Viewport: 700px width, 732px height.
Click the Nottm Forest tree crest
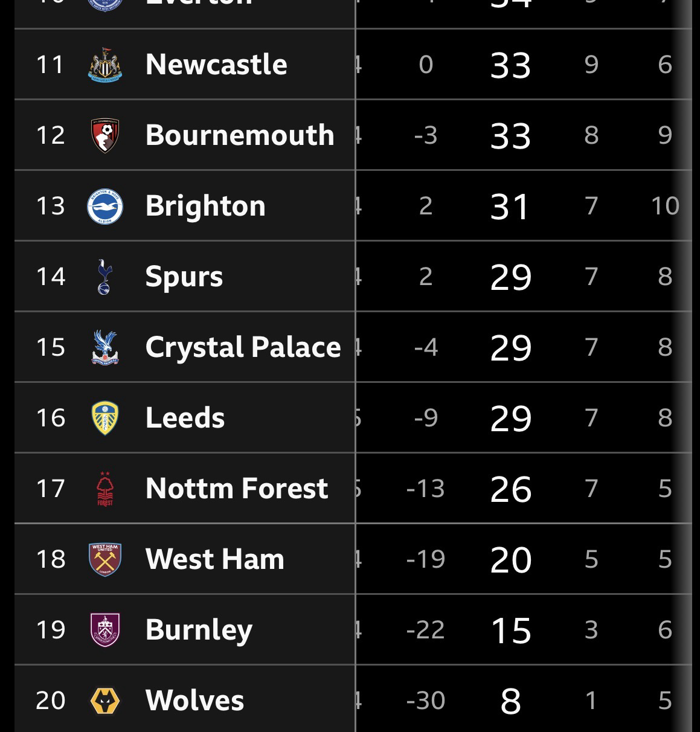click(105, 489)
